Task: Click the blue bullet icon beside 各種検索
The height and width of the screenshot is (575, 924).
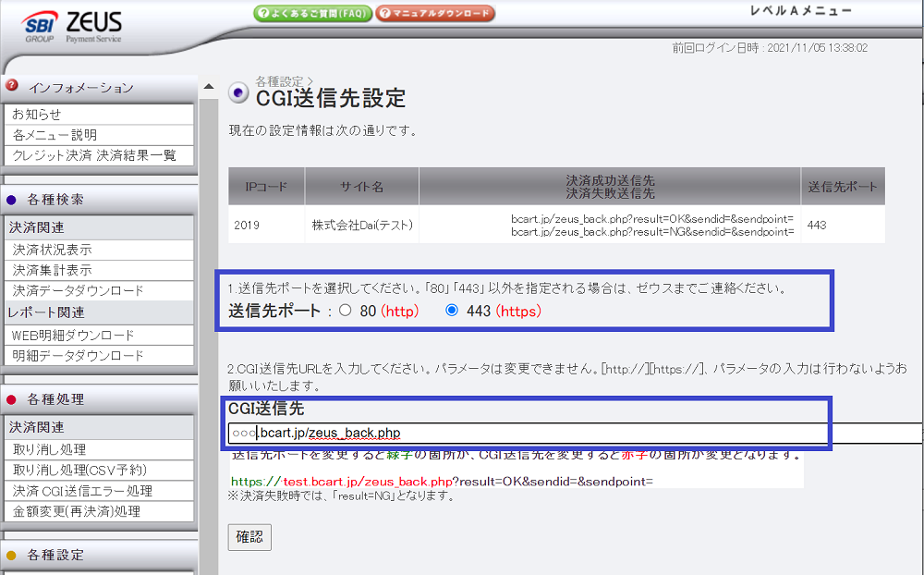Action: 11,200
